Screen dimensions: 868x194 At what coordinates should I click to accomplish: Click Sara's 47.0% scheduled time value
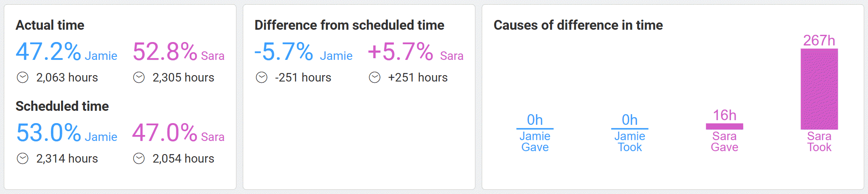(x=165, y=133)
